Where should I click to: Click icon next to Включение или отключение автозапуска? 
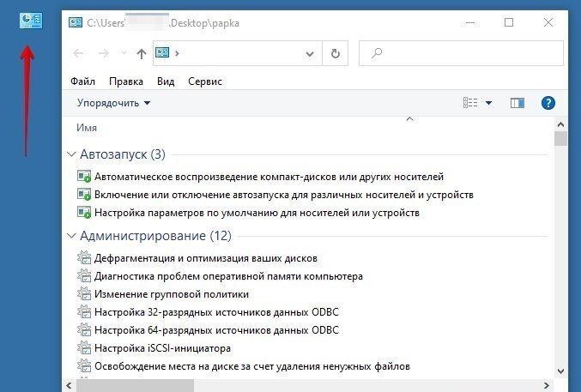pyautogui.click(x=84, y=194)
